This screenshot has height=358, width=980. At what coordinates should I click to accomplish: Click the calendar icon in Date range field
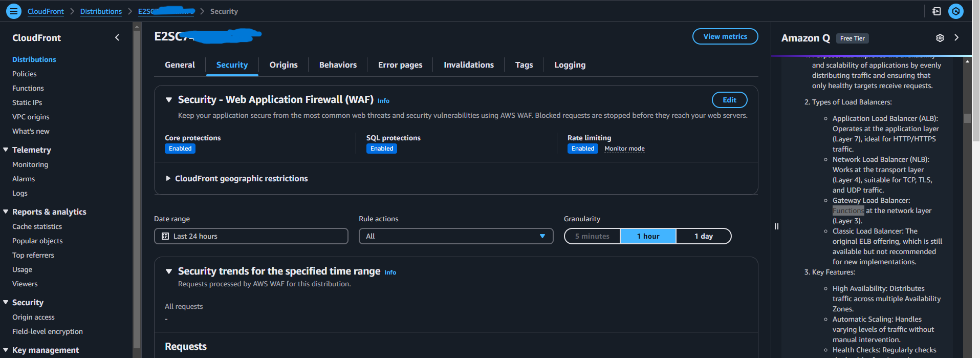click(x=165, y=236)
